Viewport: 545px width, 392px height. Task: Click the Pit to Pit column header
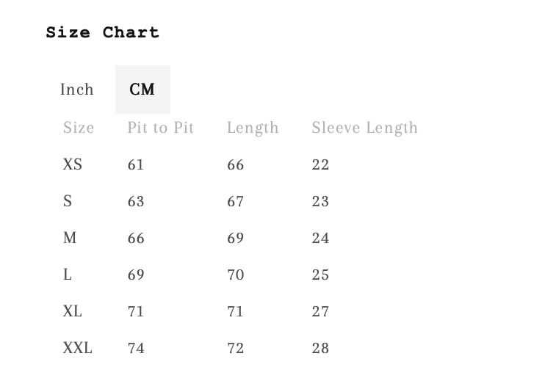[160, 128]
